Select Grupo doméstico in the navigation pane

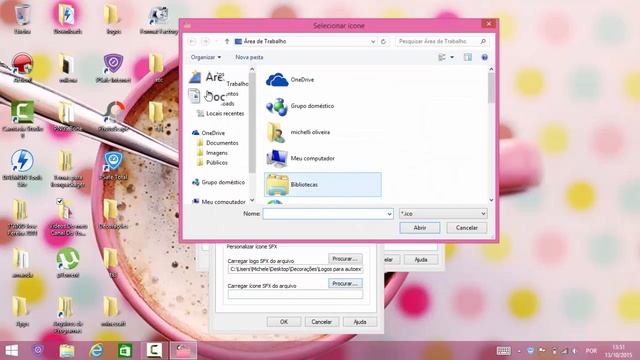(x=218, y=182)
